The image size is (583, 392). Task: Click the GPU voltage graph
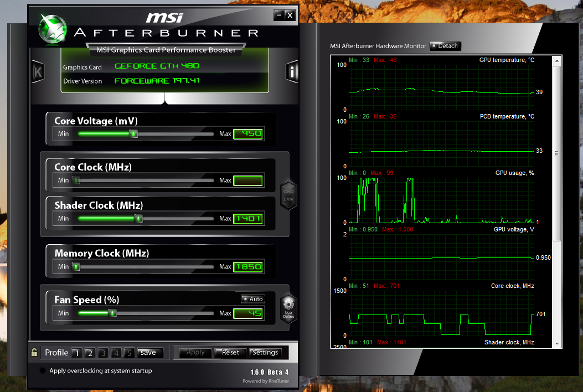441,257
